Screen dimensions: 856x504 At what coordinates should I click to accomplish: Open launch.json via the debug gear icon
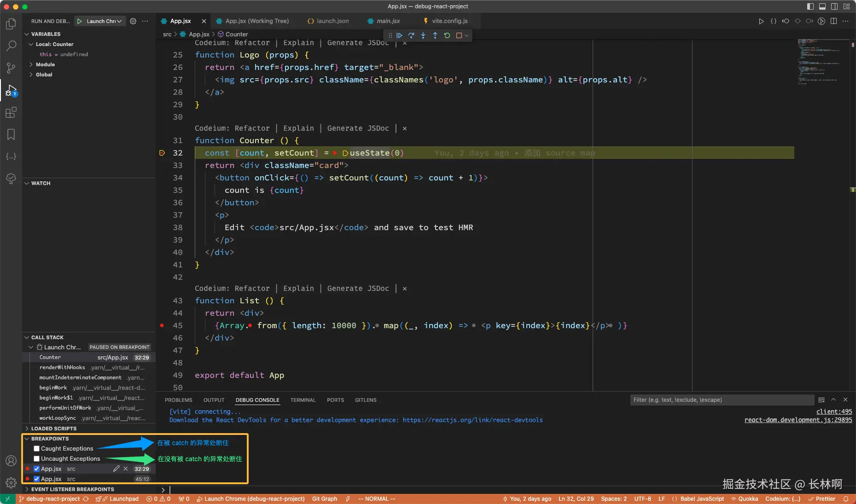point(133,21)
